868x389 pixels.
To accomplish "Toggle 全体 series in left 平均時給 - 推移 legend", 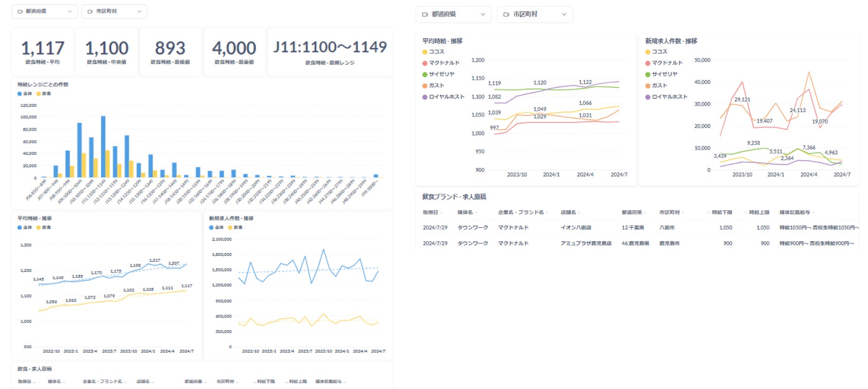I will (x=25, y=227).
